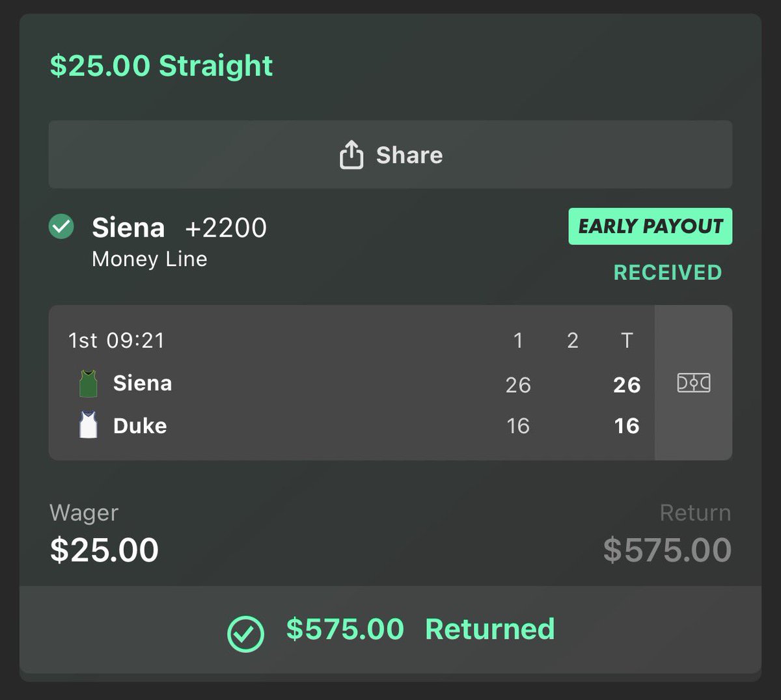Image resolution: width=781 pixels, height=700 pixels.
Task: Click the Money Line label
Action: 150,259
